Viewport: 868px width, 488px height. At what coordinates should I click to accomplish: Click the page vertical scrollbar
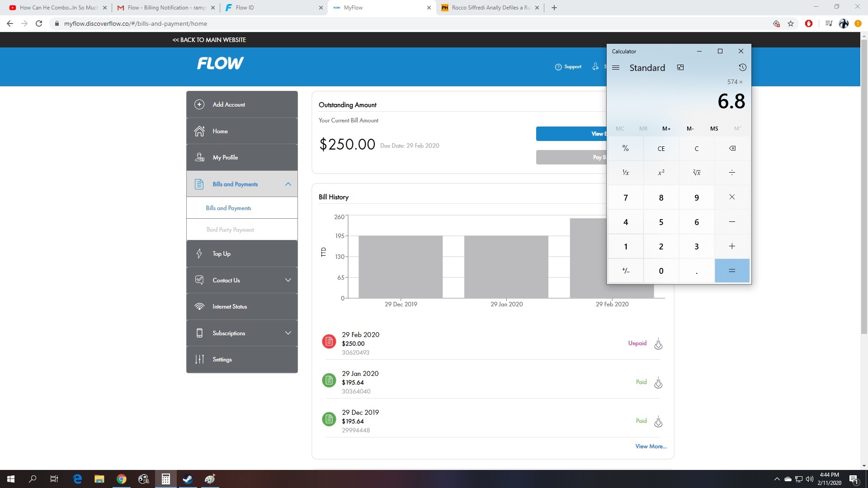point(864,187)
